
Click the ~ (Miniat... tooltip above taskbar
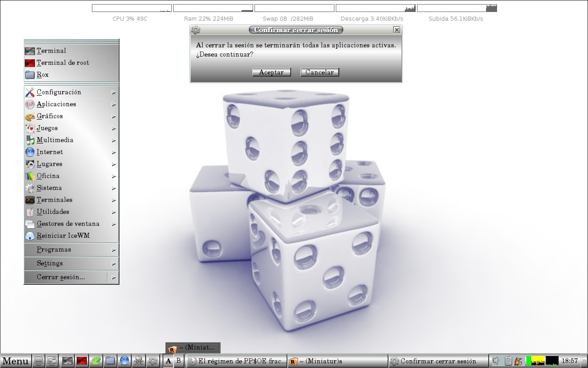coord(193,348)
